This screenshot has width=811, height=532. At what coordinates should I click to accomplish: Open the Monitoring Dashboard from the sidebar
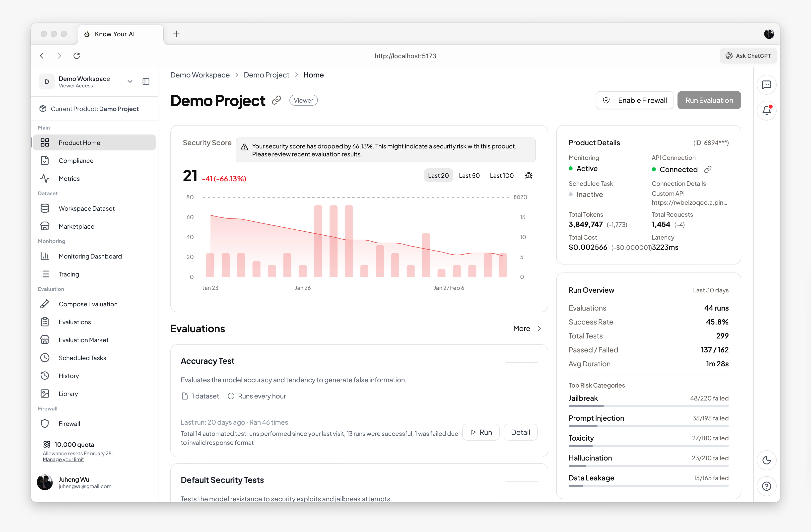(x=90, y=256)
